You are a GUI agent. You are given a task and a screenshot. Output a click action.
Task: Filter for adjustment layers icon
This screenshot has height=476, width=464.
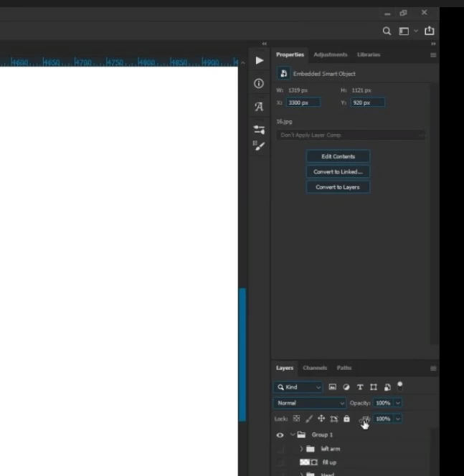click(x=346, y=387)
